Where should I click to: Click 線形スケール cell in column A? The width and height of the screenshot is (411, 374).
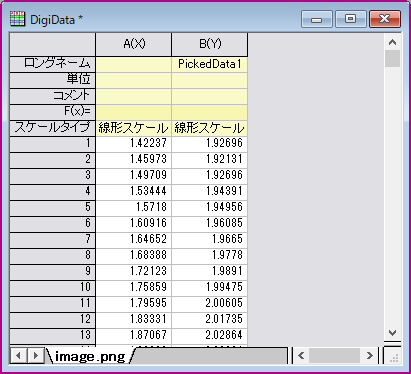[134, 128]
